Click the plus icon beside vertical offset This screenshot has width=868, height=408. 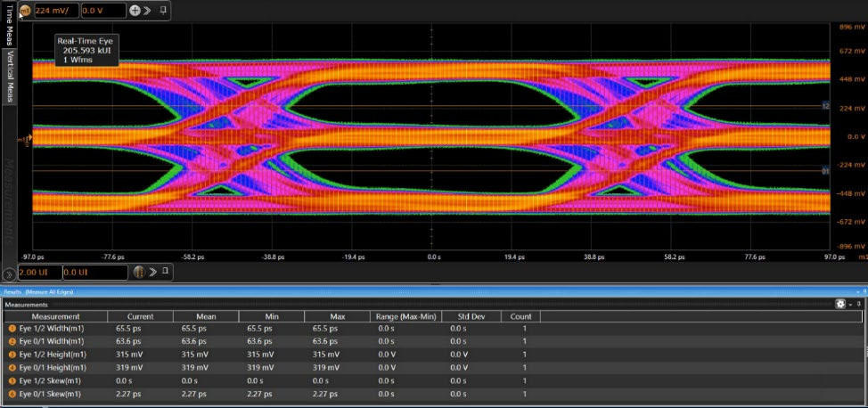pyautogui.click(x=135, y=11)
